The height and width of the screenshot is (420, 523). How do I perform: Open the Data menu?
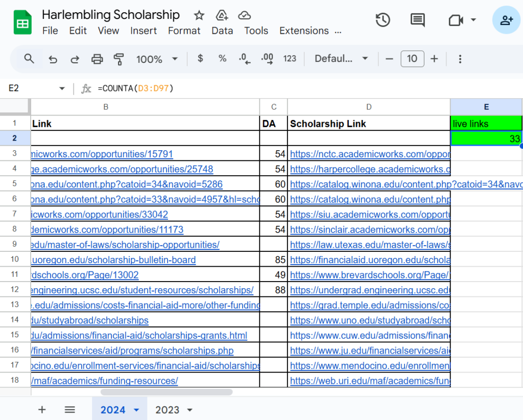[222, 31]
